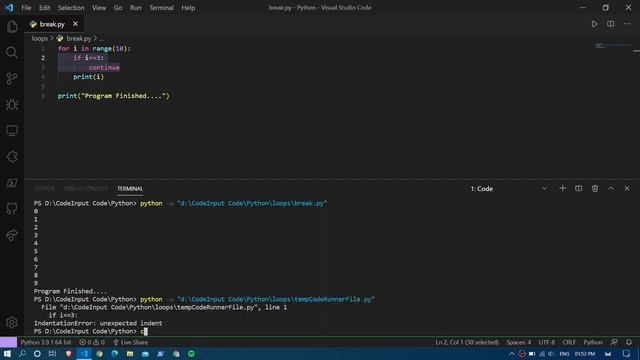640x360 pixels.
Task: Change language mode via 'Python' status
Action: (593, 342)
